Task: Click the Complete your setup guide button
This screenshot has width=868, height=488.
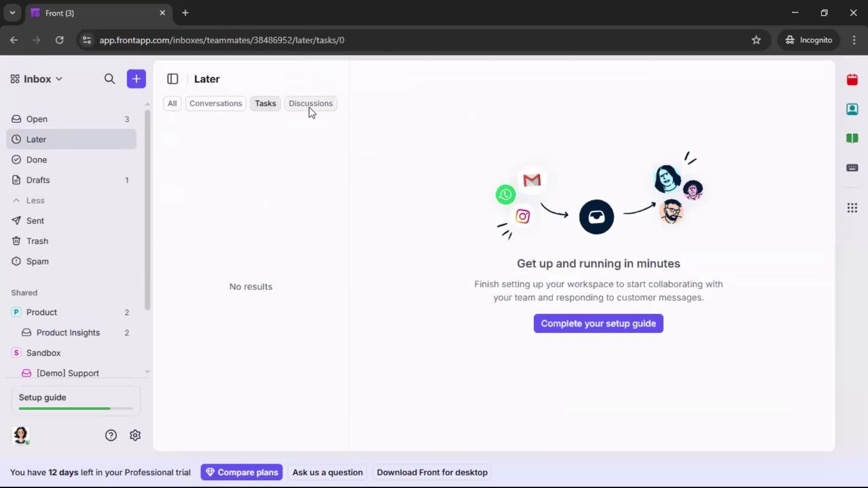Action: [x=598, y=324]
